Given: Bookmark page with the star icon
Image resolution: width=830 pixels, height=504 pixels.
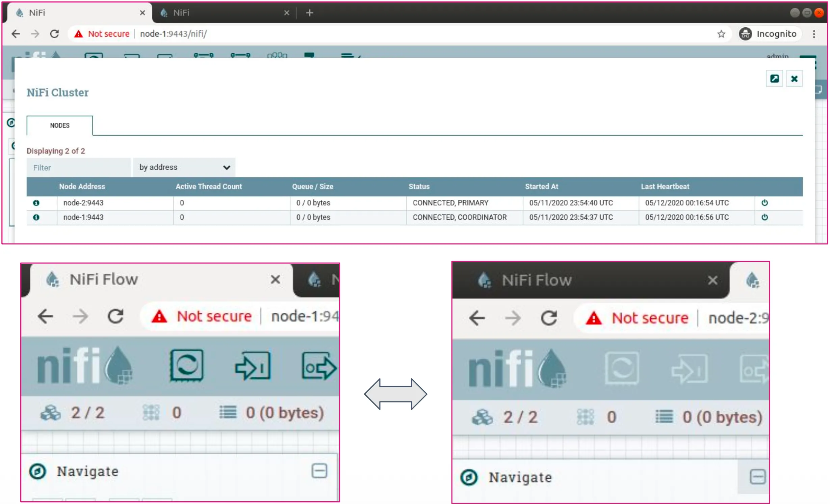Looking at the screenshot, I should 721,34.
